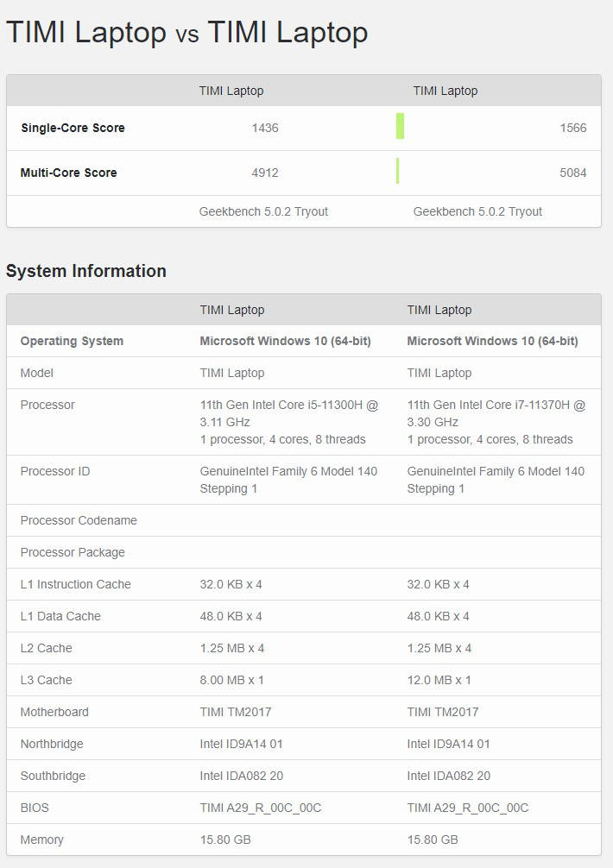The width and height of the screenshot is (613, 868).
Task: Click the Northbridge row label
Action: click(x=52, y=744)
